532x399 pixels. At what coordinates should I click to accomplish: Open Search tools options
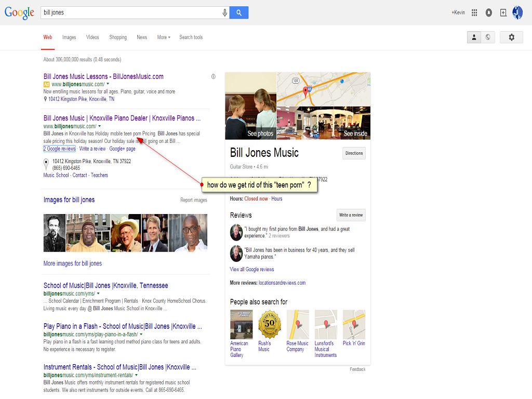[x=191, y=37]
